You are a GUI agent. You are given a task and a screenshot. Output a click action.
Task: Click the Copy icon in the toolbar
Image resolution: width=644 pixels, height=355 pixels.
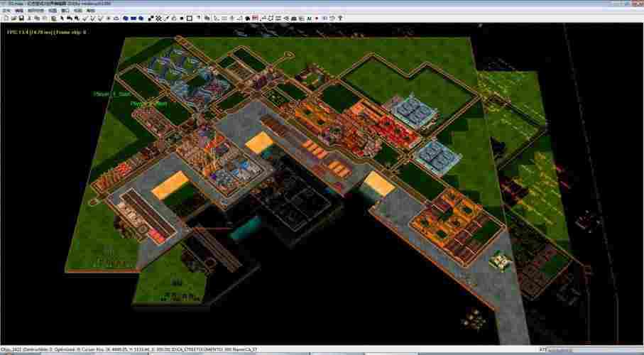pos(36,18)
